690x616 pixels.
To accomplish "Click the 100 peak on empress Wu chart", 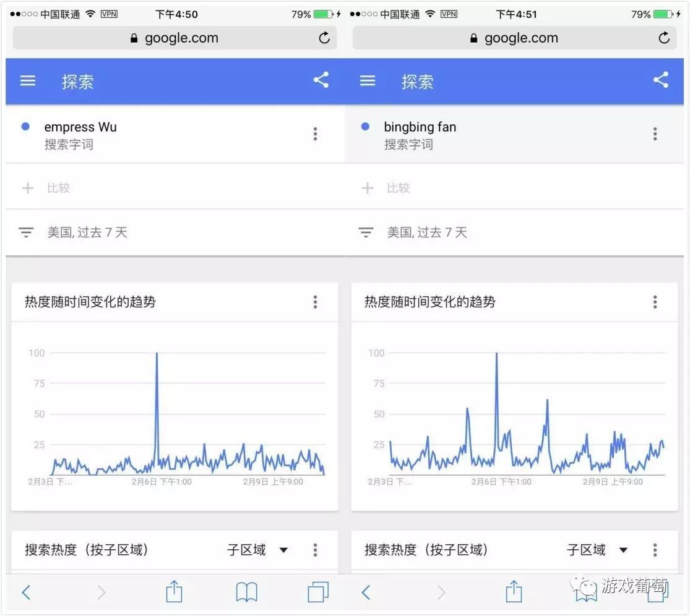I will 157,354.
